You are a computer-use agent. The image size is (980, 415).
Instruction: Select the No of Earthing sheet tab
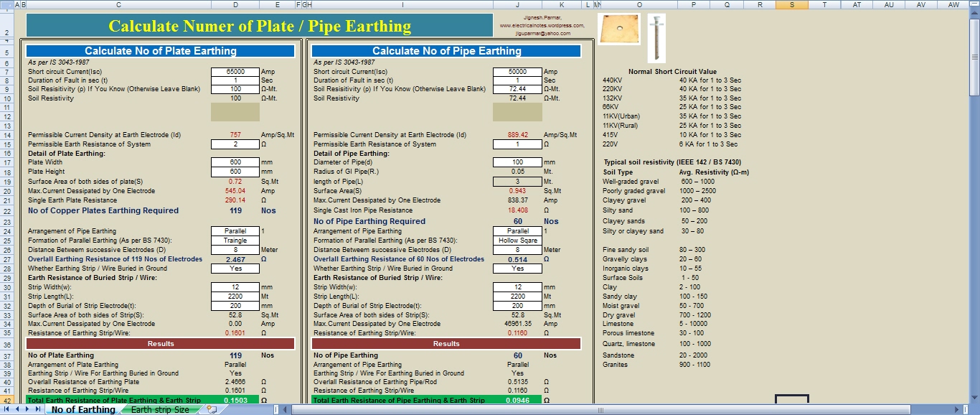83,409
